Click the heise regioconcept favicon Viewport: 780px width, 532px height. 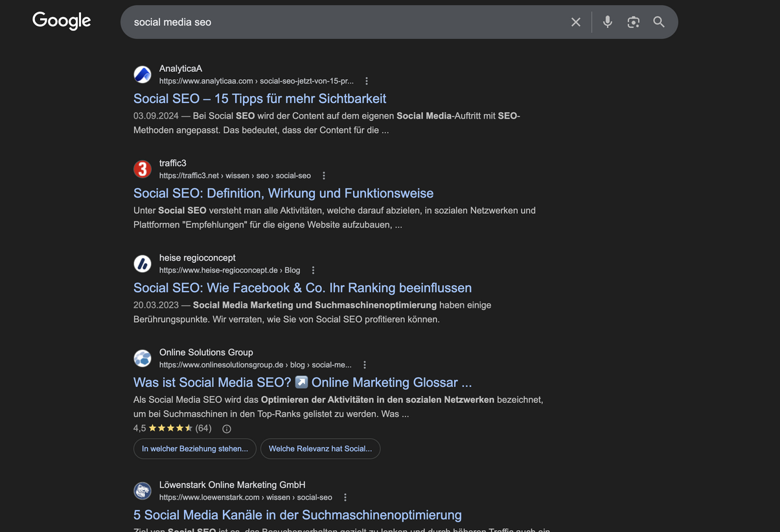coord(143,264)
